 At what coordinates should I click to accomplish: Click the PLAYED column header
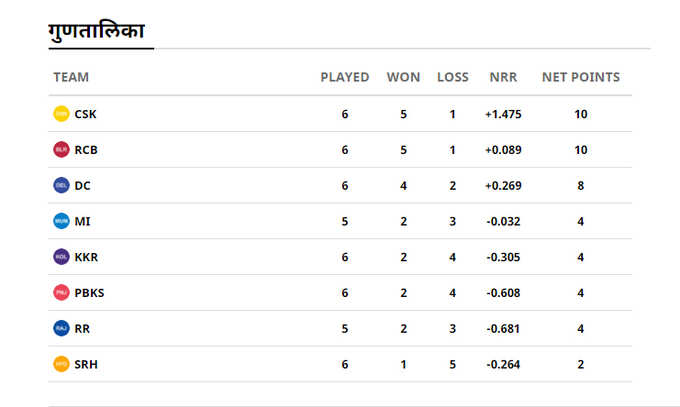(x=345, y=77)
